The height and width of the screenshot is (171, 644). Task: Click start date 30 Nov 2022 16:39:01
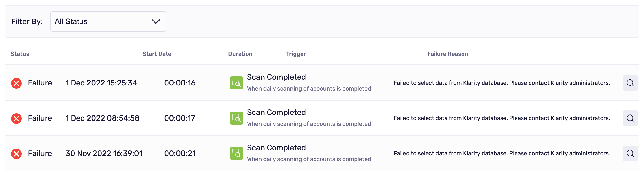pos(104,153)
